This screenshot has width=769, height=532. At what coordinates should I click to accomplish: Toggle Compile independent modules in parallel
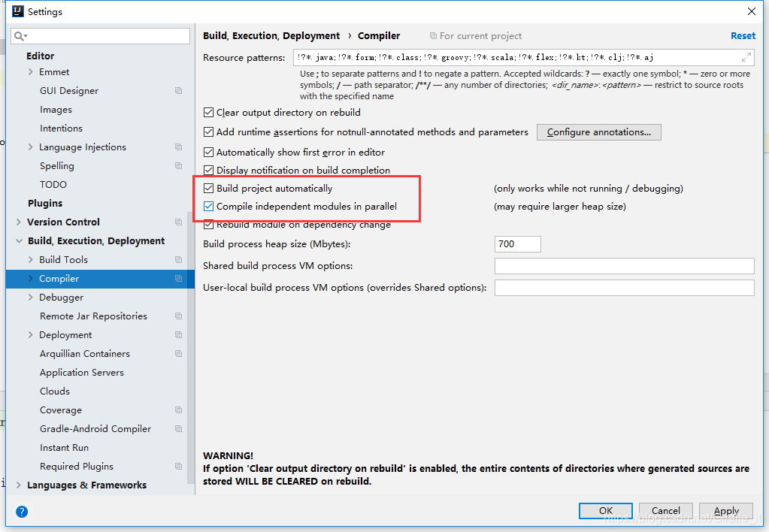(208, 207)
